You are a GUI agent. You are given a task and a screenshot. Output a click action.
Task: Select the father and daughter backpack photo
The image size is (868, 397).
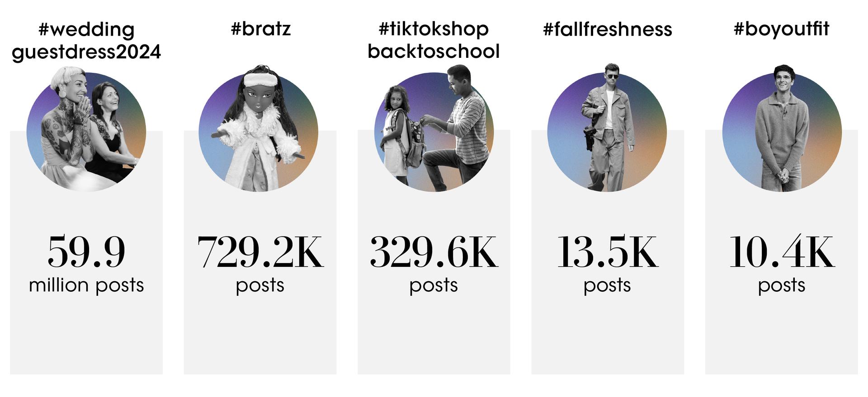434,128
